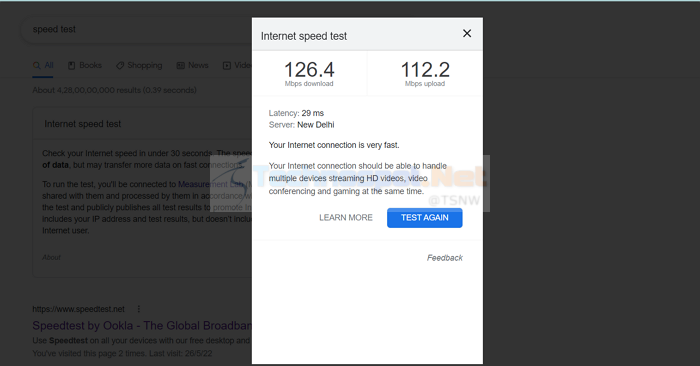Close the Internet speed test dialog
The image size is (700, 366).
[x=467, y=33]
